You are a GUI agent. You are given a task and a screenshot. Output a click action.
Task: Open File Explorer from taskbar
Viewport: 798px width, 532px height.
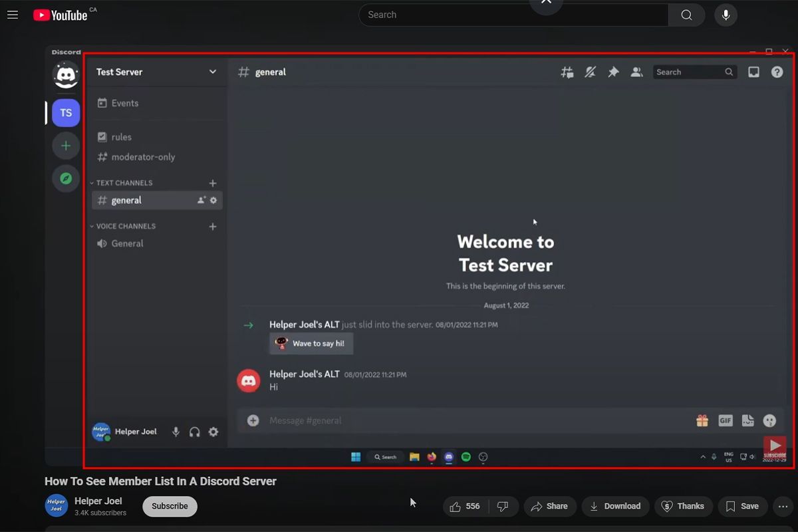tap(414, 457)
